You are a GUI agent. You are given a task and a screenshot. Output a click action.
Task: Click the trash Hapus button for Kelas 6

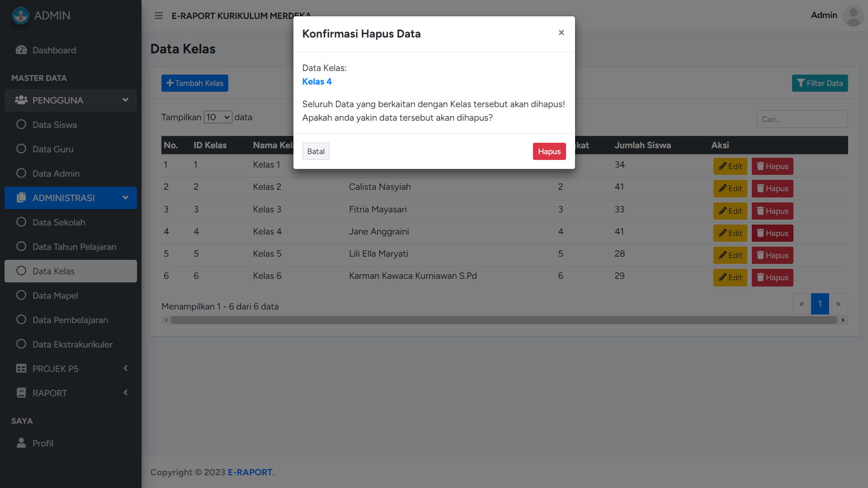[x=772, y=278]
